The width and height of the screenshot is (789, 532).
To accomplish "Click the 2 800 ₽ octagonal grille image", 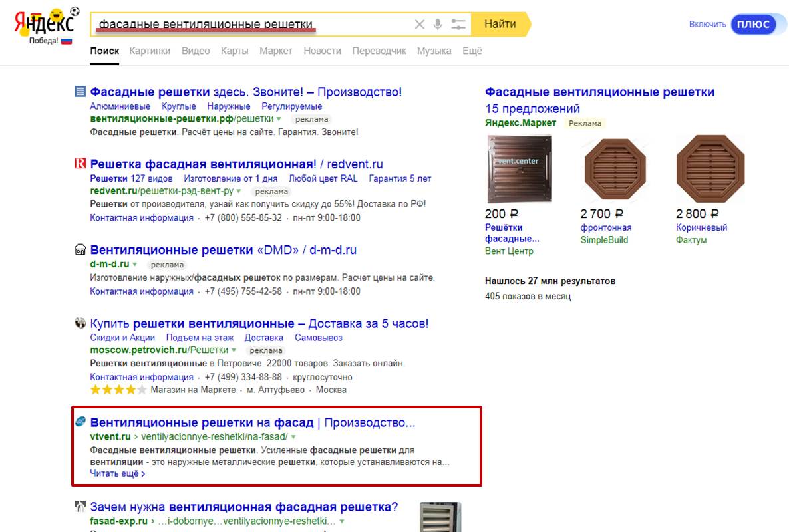I will (710, 169).
